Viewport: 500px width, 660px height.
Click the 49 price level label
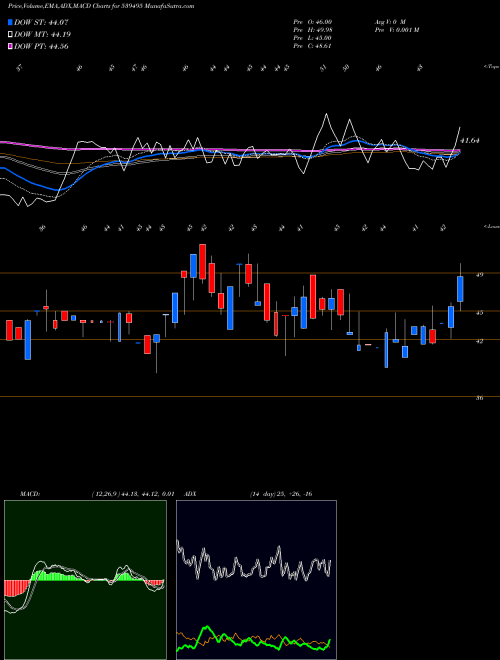coord(479,275)
